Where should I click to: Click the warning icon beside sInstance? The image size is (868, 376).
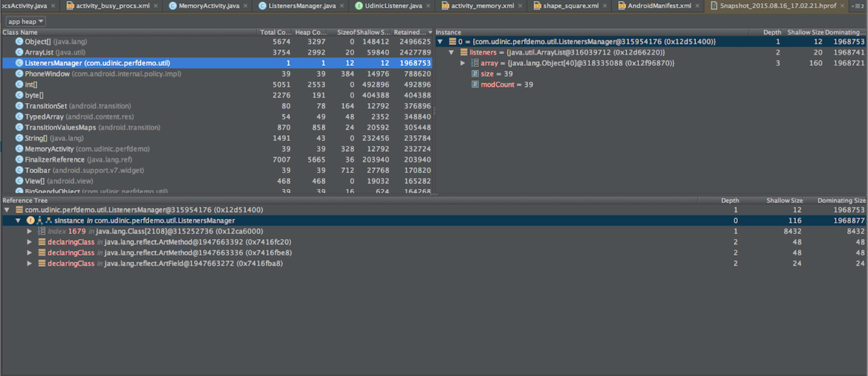click(x=30, y=221)
